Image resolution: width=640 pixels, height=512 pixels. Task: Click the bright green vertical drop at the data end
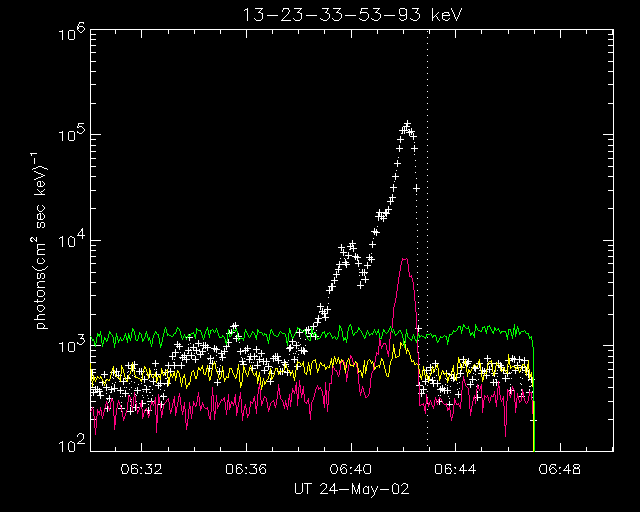(534, 425)
